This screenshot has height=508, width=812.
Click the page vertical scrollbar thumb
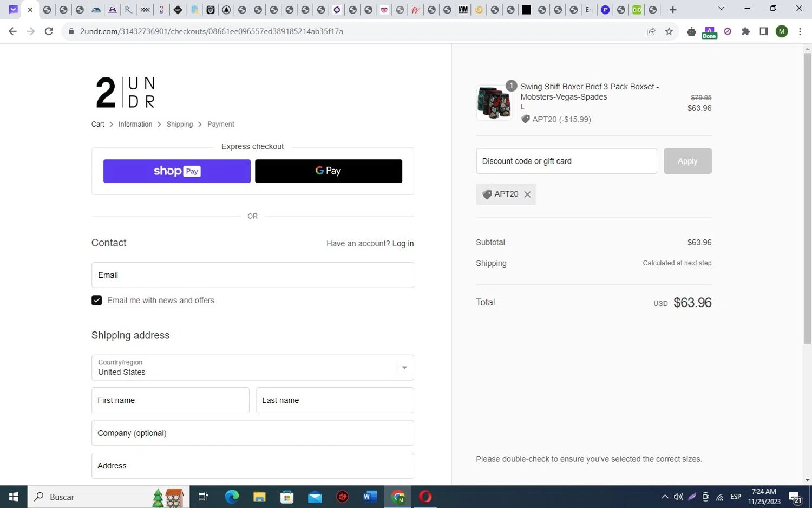(x=807, y=198)
